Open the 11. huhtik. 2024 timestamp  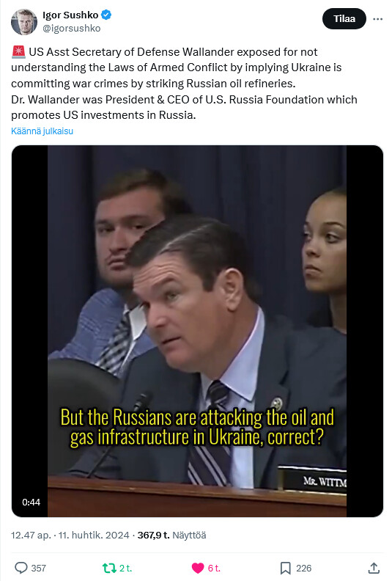click(x=94, y=535)
